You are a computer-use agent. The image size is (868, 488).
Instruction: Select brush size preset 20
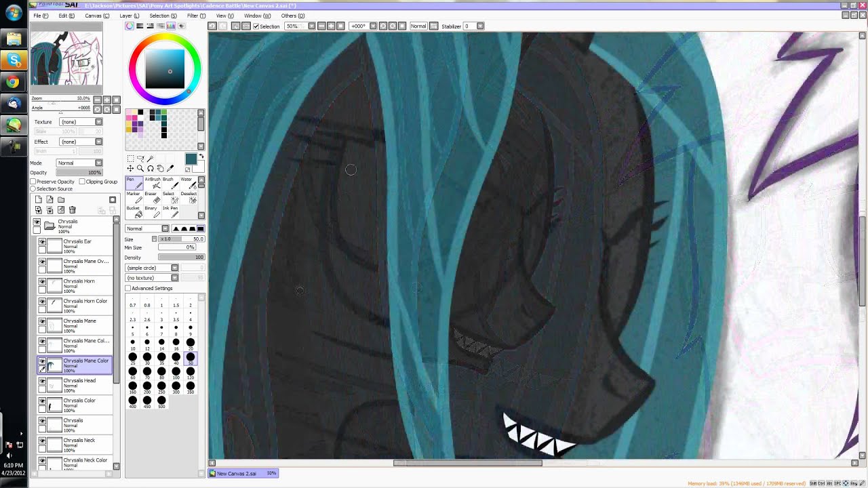(x=191, y=344)
